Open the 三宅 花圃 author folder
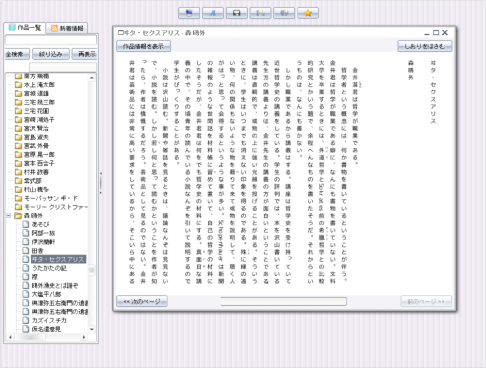Viewport: 486px width, 368px height. (x=36, y=111)
